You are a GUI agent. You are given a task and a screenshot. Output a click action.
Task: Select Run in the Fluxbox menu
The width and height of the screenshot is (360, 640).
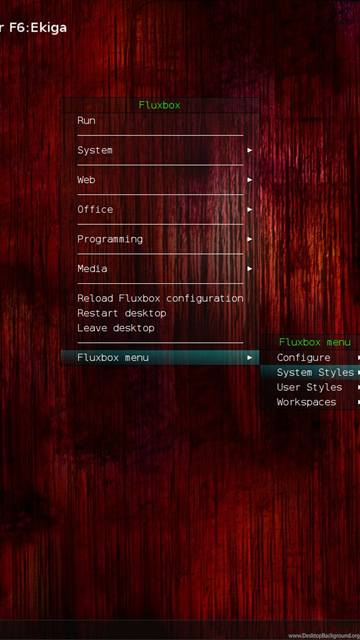click(x=160, y=120)
